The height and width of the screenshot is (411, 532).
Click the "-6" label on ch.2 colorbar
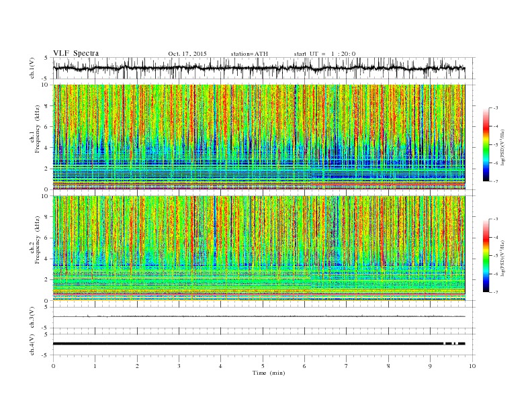tap(495, 274)
